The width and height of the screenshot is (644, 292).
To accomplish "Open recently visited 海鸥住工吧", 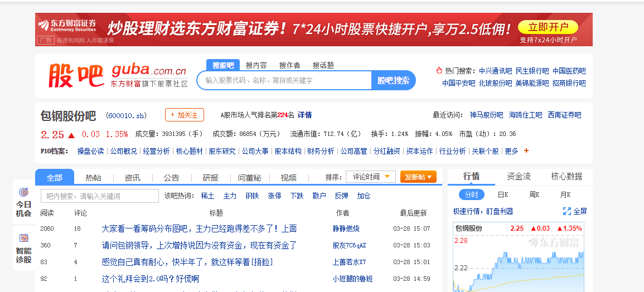I will 525,115.
